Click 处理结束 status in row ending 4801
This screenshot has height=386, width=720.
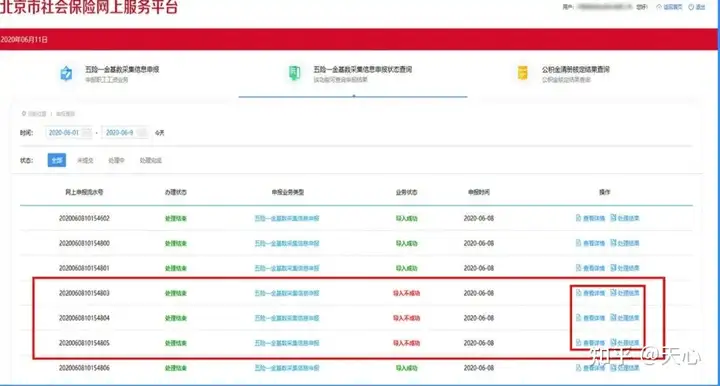click(176, 268)
